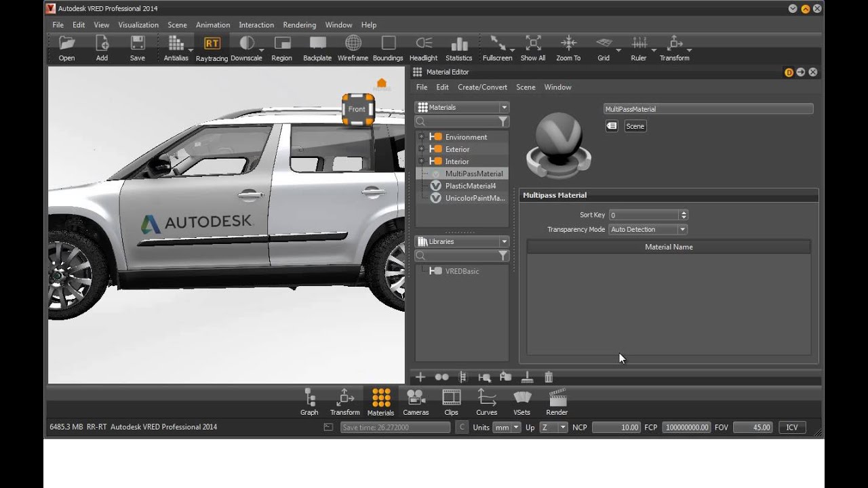This screenshot has width=868, height=488.
Task: Save the scene with Save icon
Action: (138, 47)
